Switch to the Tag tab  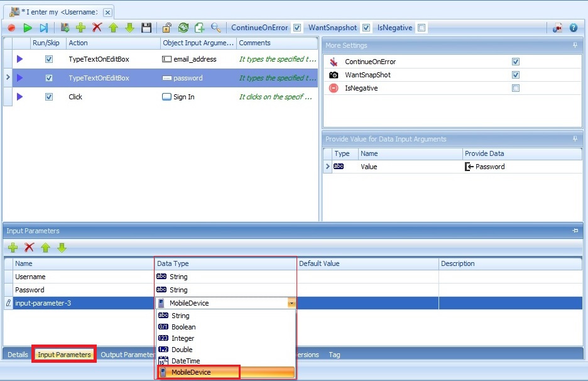334,355
